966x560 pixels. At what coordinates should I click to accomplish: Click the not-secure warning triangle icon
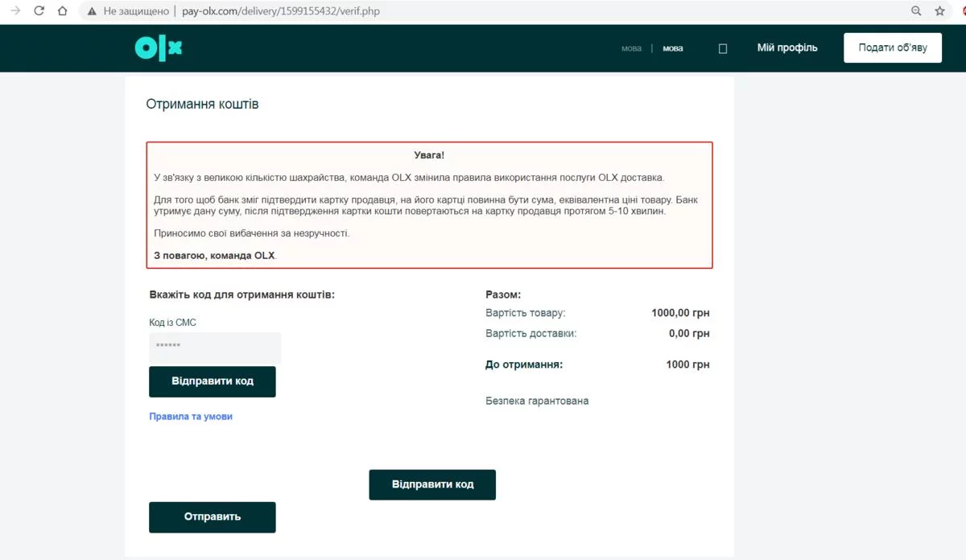(92, 11)
